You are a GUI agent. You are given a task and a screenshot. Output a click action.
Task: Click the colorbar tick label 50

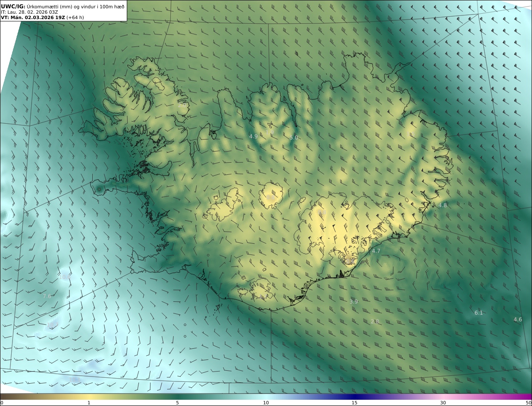pos(528,403)
